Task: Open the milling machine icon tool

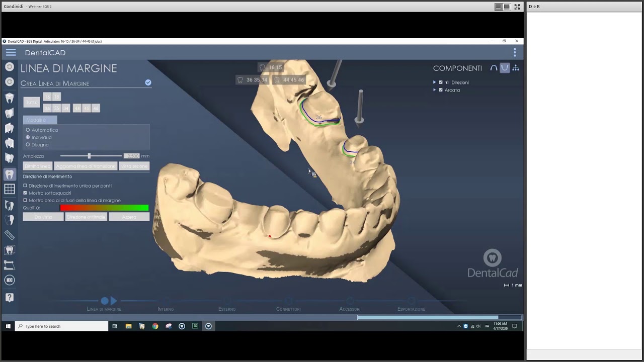Action: coord(9,265)
